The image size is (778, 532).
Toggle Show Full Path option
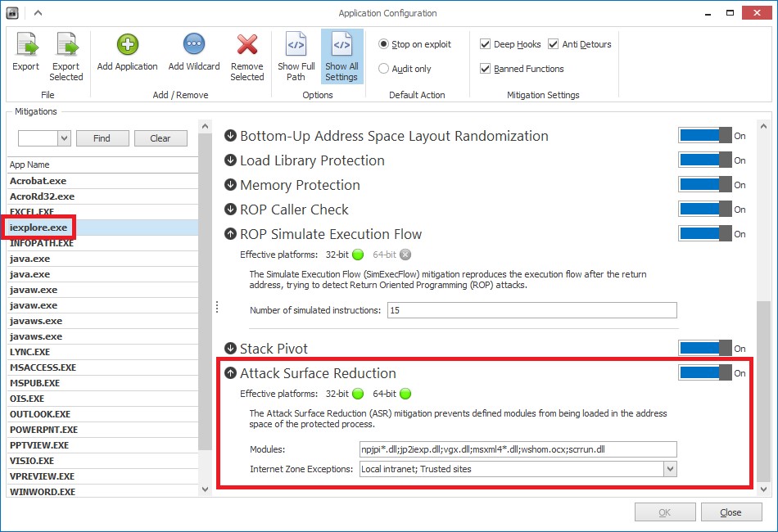pyautogui.click(x=296, y=56)
